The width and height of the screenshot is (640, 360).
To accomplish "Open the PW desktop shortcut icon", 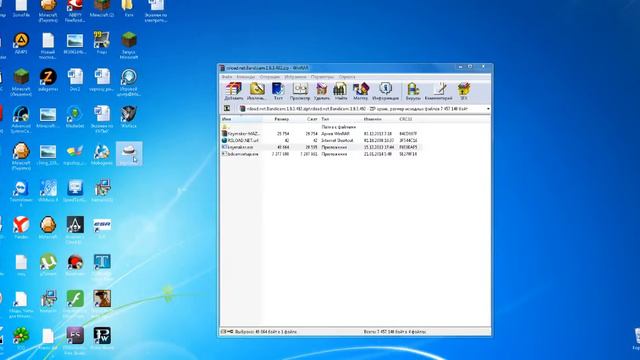I will (102, 339).
